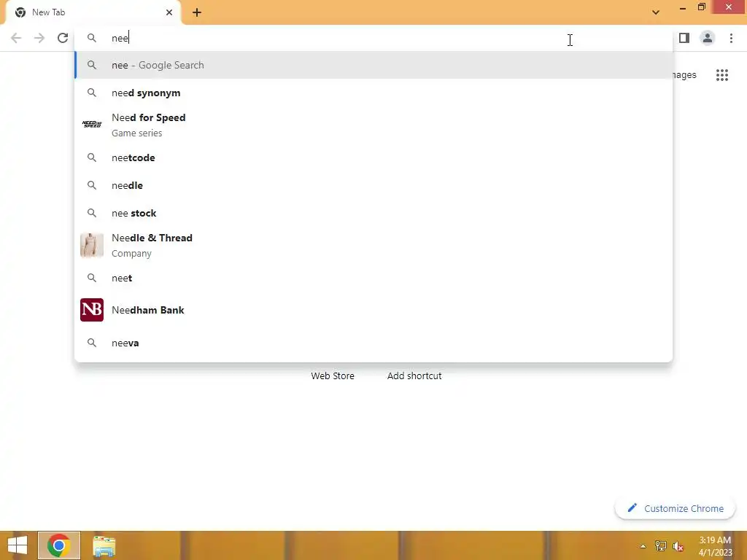Select 'nee - Google Search' suggestion
The width and height of the screenshot is (747, 560).
[x=373, y=65]
